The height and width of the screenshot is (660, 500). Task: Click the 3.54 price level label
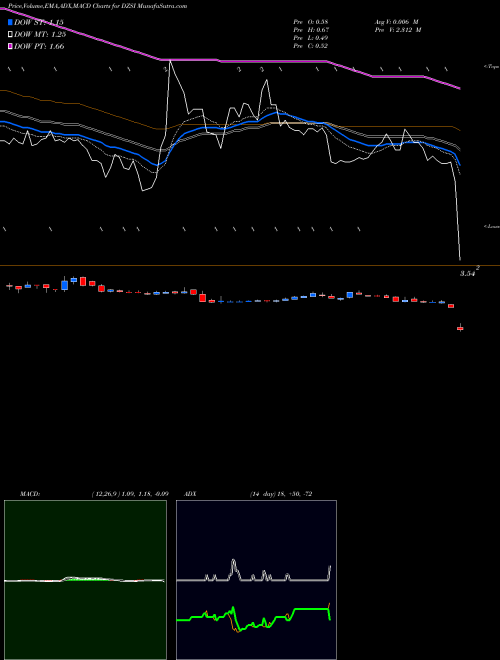click(x=467, y=274)
